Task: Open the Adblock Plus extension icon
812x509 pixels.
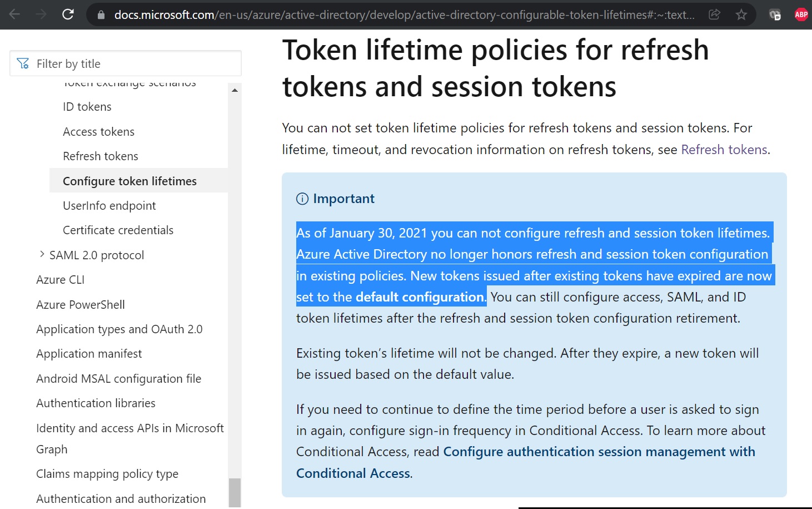Action: (x=800, y=14)
